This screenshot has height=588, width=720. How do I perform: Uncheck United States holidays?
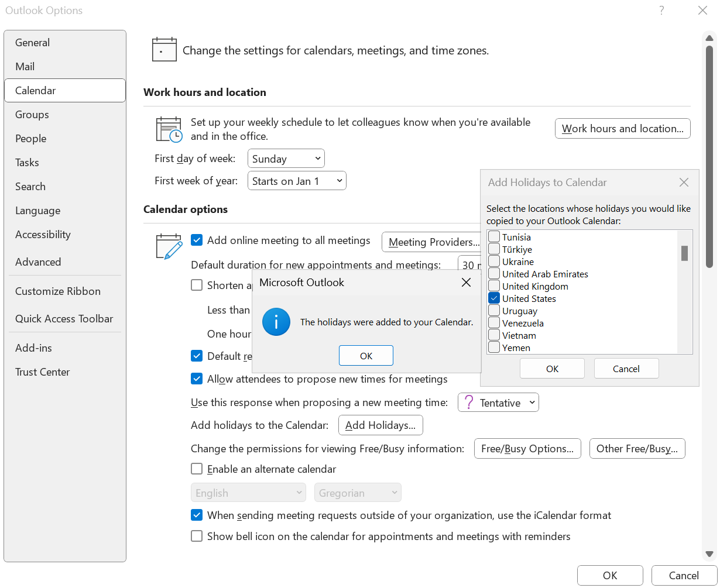pyautogui.click(x=494, y=298)
